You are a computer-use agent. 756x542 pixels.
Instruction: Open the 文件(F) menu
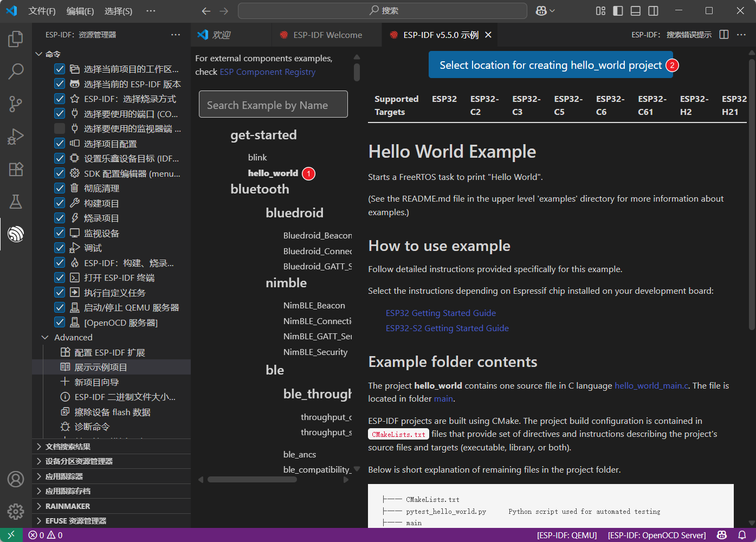click(x=42, y=11)
